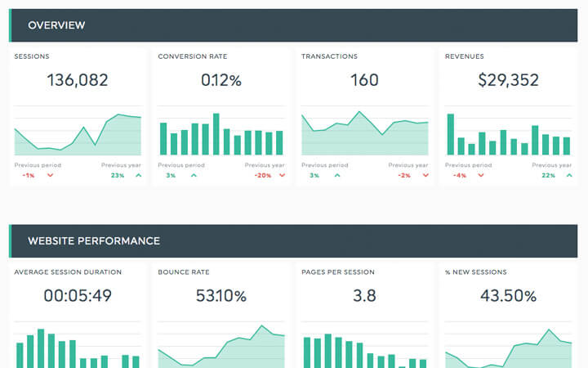Image resolution: width=588 pixels, height=368 pixels.
Task: Click the red down arrow under Transactions previous year
Action: coord(425,175)
